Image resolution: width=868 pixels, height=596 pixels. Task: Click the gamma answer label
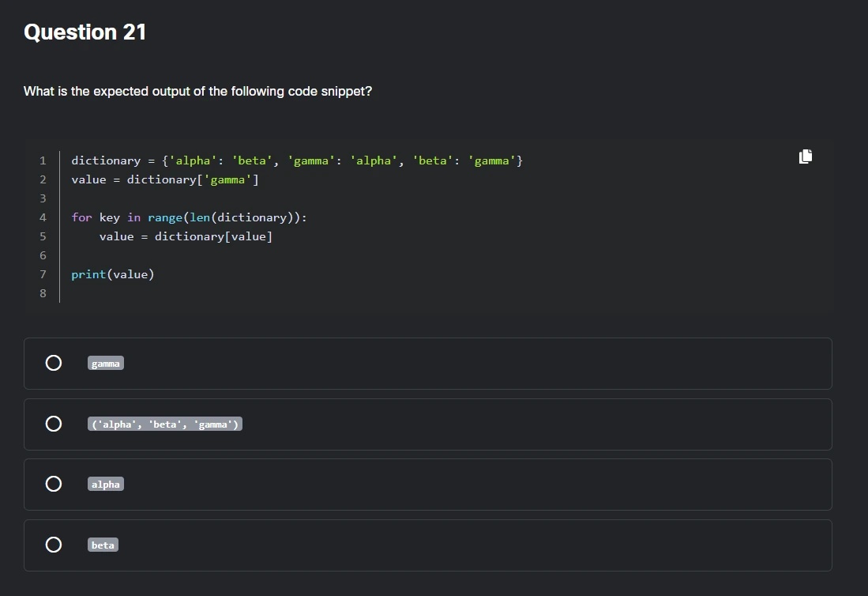106,364
